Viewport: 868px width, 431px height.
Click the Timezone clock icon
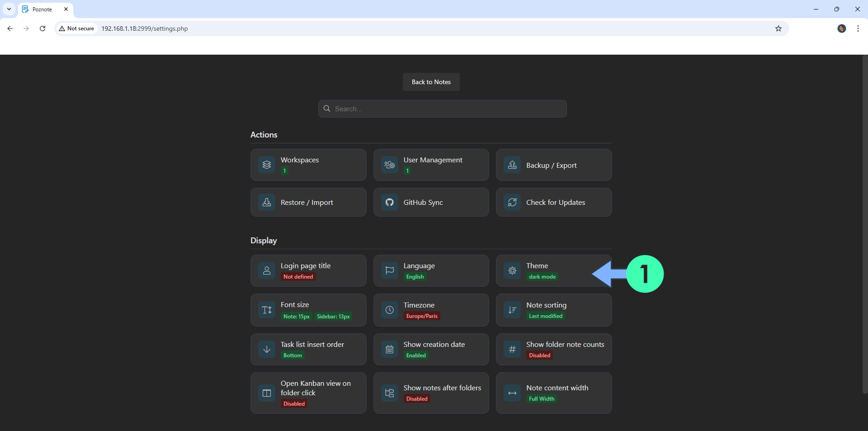tap(389, 310)
